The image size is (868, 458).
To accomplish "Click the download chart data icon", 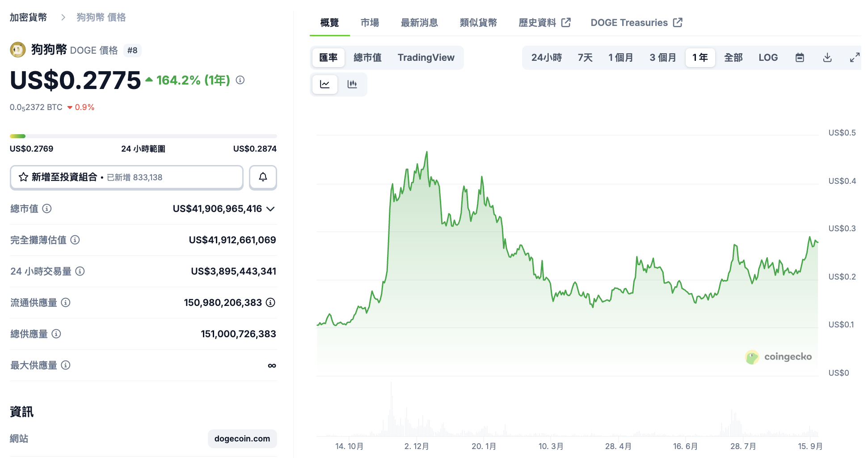I will coord(827,57).
